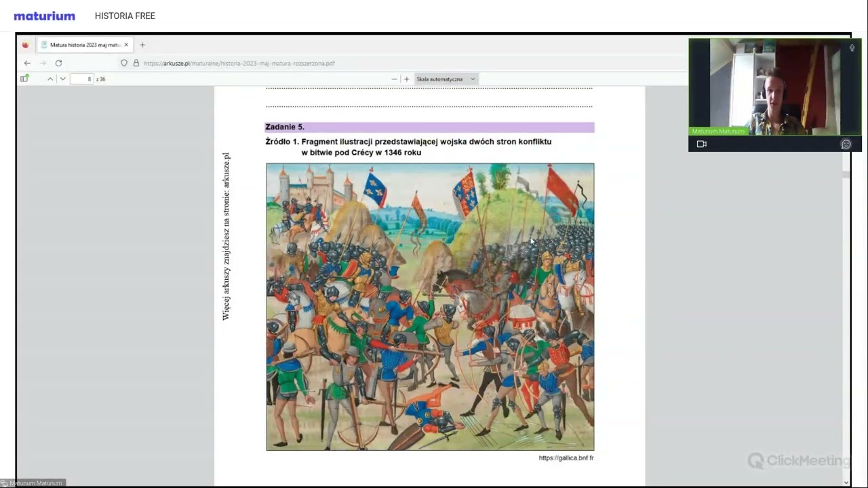Click the webcam video feed
This screenshot has width=868, height=488.
pyautogui.click(x=775, y=87)
